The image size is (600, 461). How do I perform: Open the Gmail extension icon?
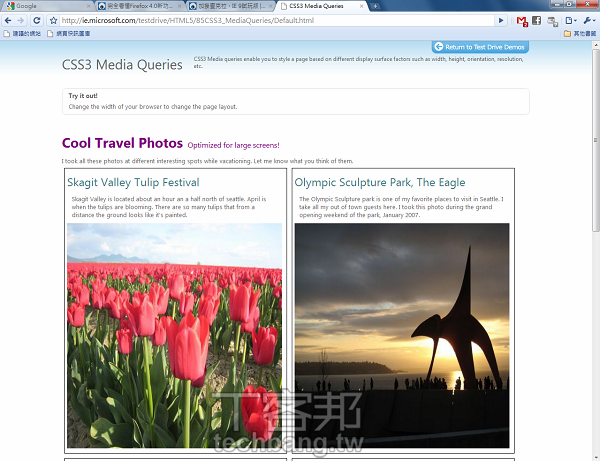tap(522, 20)
